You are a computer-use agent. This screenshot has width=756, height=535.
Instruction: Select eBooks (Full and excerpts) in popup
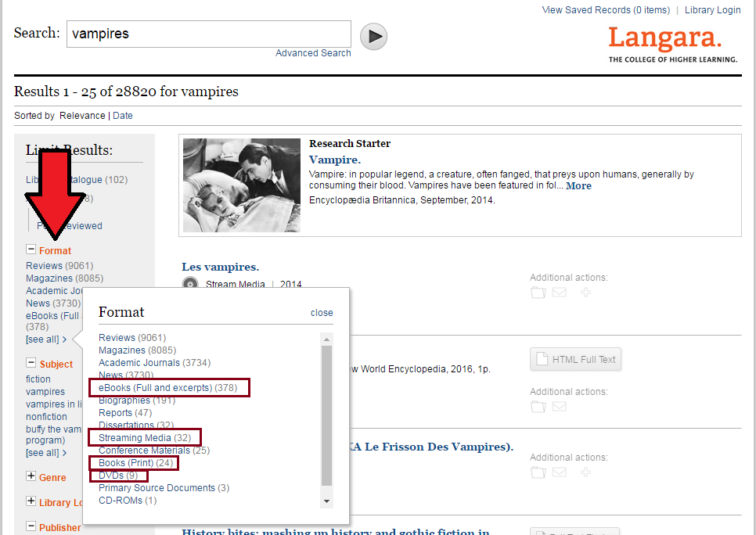pos(167,388)
